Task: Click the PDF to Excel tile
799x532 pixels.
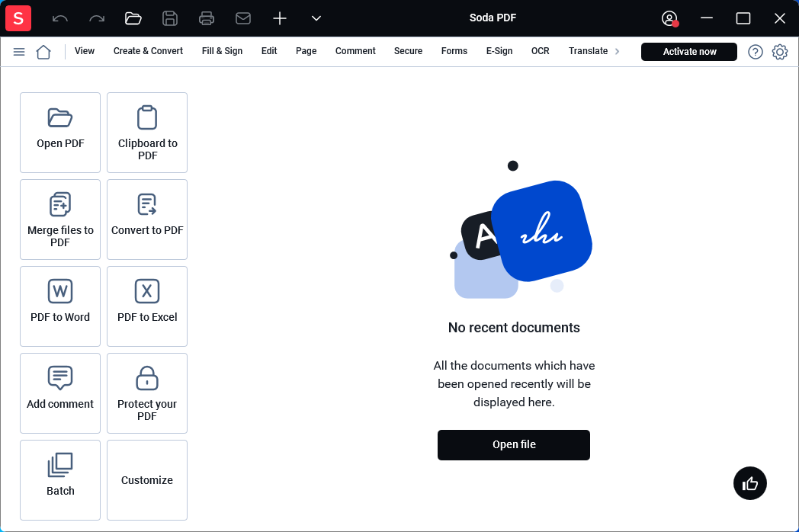Action: (147, 306)
